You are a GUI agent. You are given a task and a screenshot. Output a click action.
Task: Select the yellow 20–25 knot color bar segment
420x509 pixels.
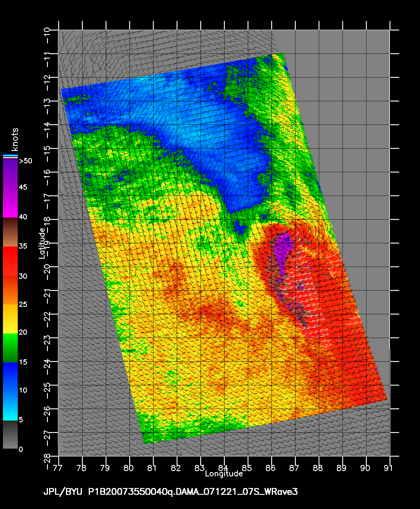[10, 319]
